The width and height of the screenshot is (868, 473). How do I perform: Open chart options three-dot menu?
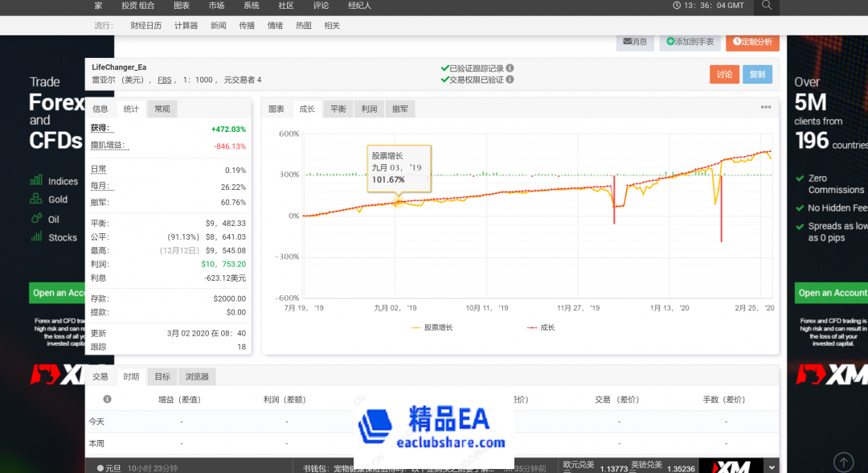(766, 108)
